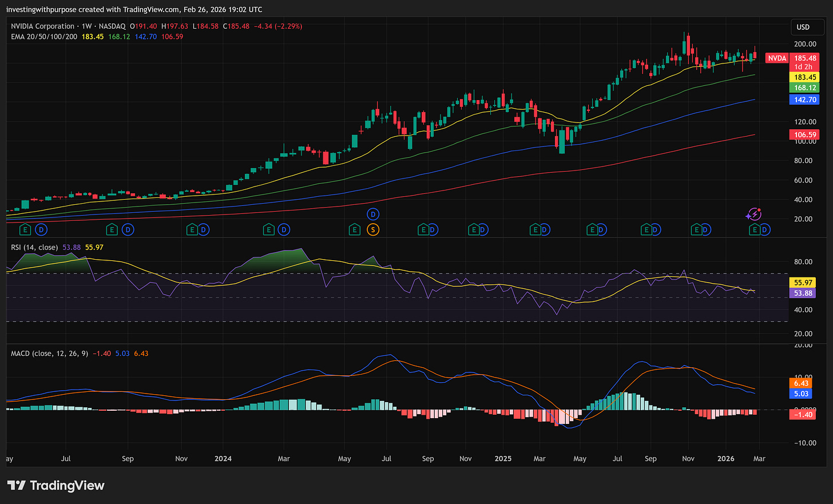Select the blue 142.70 EMA price axis label

805,100
